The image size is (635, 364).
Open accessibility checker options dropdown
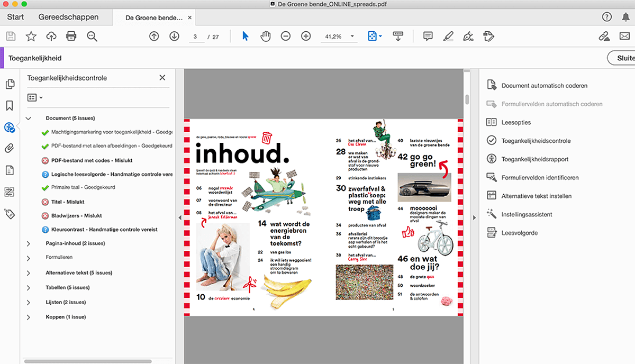[x=35, y=98]
